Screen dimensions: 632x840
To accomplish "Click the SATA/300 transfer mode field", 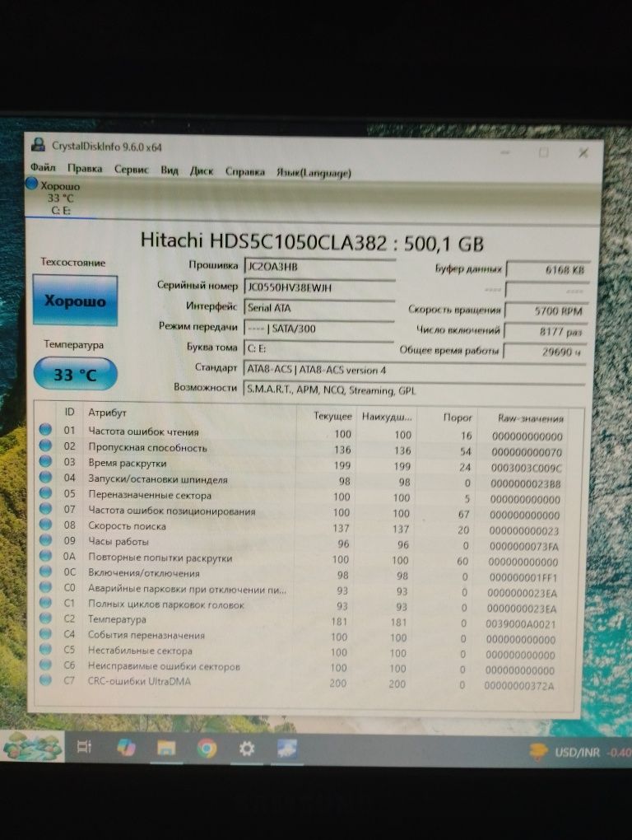I will (x=319, y=329).
